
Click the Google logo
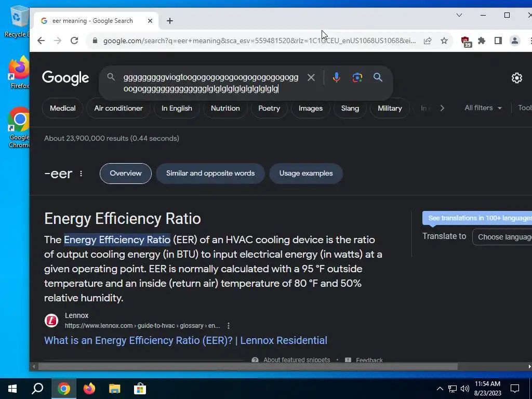click(65, 78)
